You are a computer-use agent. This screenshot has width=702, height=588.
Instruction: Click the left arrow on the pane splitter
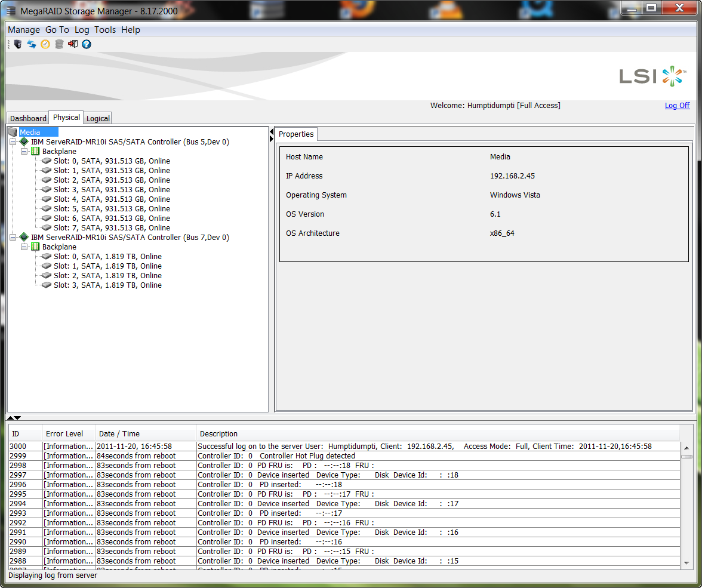[x=271, y=132]
